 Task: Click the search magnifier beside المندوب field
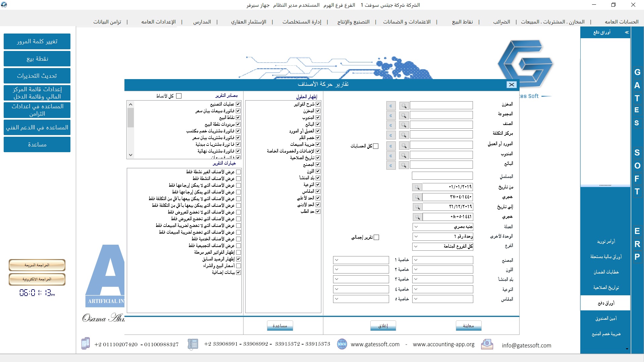pyautogui.click(x=404, y=156)
